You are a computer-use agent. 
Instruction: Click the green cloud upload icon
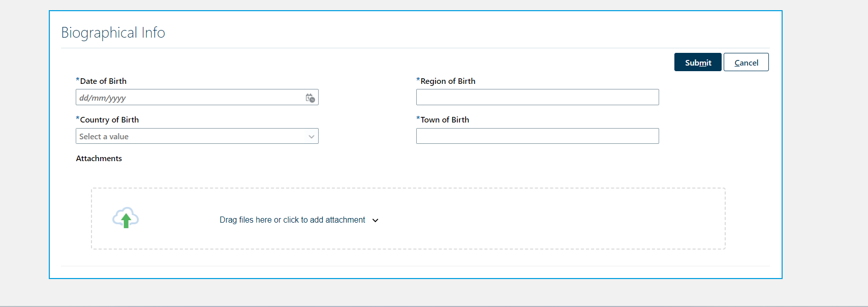[x=126, y=218]
